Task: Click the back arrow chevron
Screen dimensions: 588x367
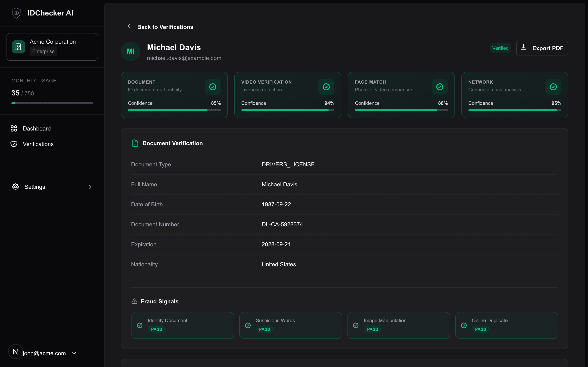Action: coord(129,26)
